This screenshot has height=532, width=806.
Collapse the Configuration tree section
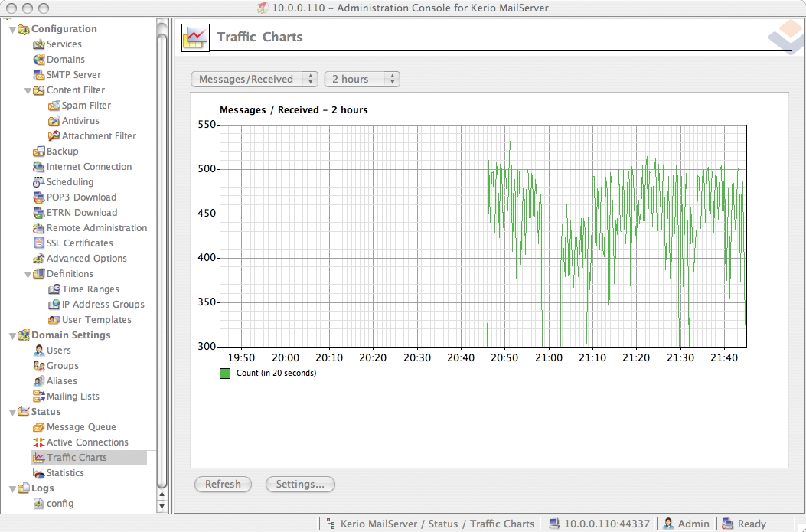(12, 30)
